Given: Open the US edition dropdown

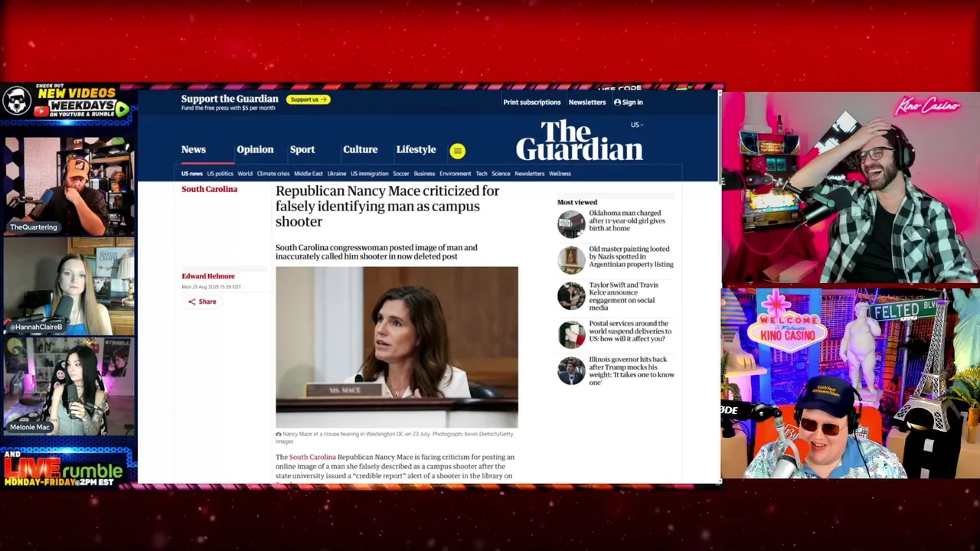Looking at the screenshot, I should point(636,125).
